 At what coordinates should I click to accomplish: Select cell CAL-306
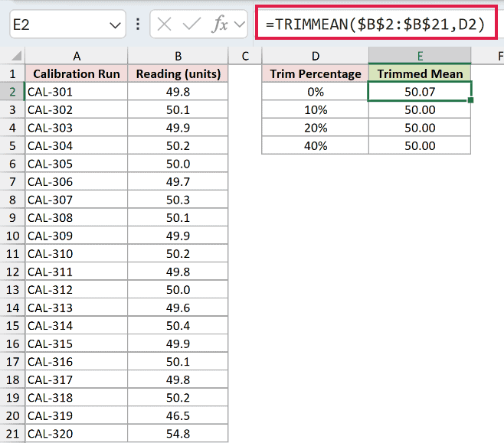[x=77, y=181]
